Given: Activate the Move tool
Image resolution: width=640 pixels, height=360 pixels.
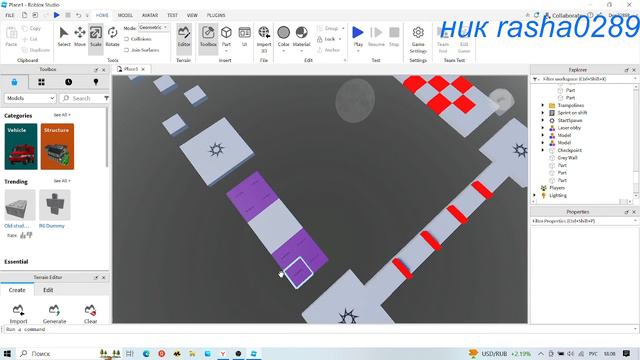Looking at the screenshot, I should pos(80,36).
